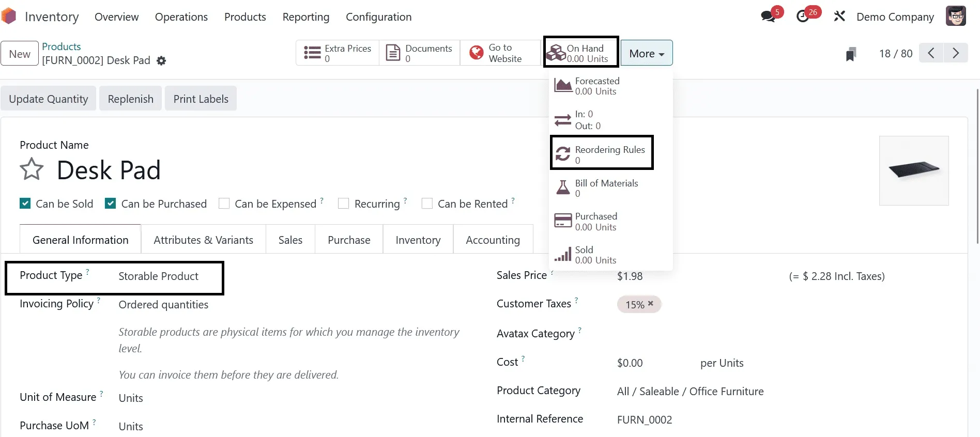The height and width of the screenshot is (437, 980).
Task: Click the On Hand cubes icon
Action: tap(556, 53)
